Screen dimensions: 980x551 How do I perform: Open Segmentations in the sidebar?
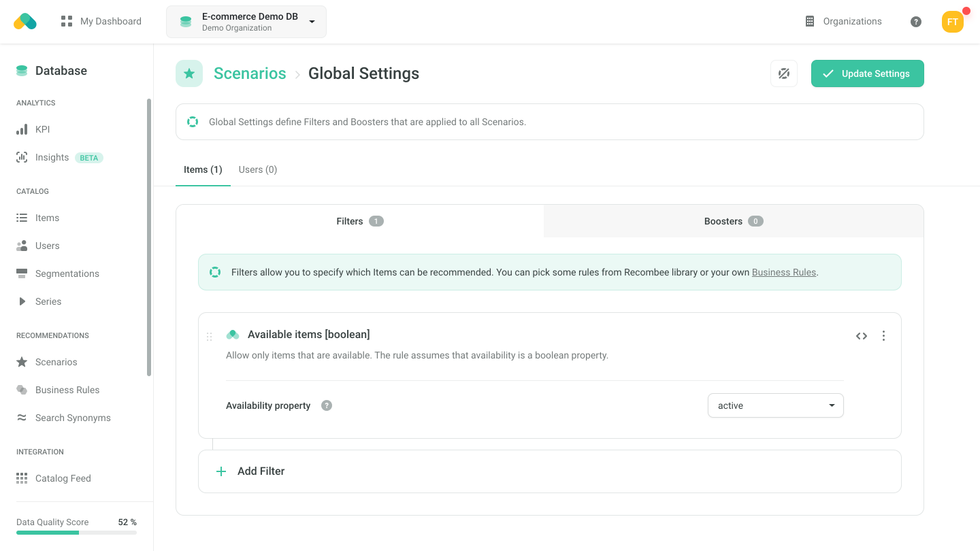coord(67,273)
